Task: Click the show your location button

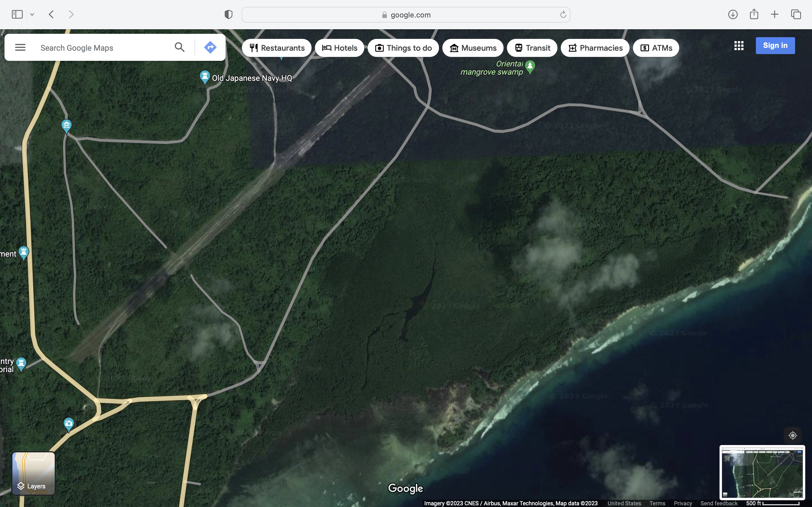Action: [793, 435]
